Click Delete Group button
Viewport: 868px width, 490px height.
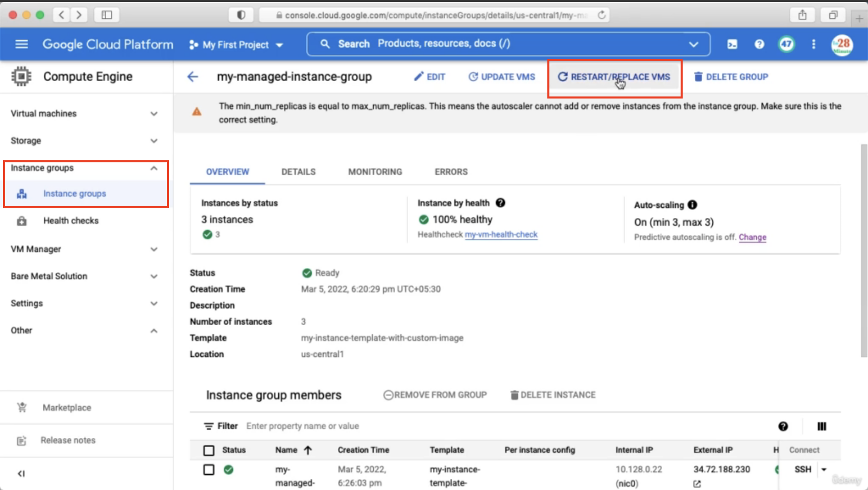click(x=731, y=77)
